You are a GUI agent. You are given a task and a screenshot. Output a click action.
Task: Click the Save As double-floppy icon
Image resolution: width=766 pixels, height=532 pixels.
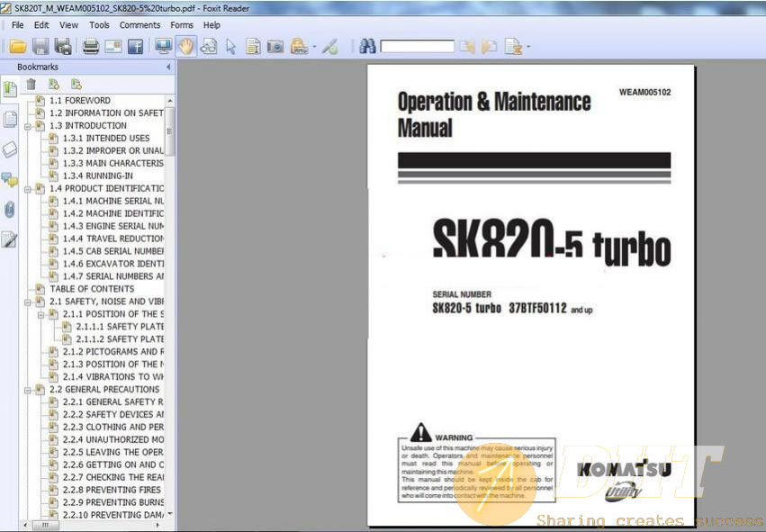[63, 47]
